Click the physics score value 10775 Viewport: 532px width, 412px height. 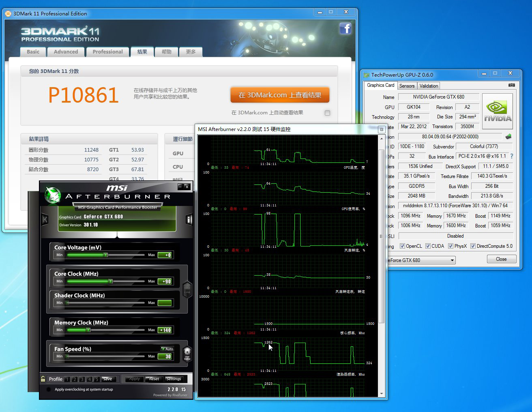click(x=91, y=160)
